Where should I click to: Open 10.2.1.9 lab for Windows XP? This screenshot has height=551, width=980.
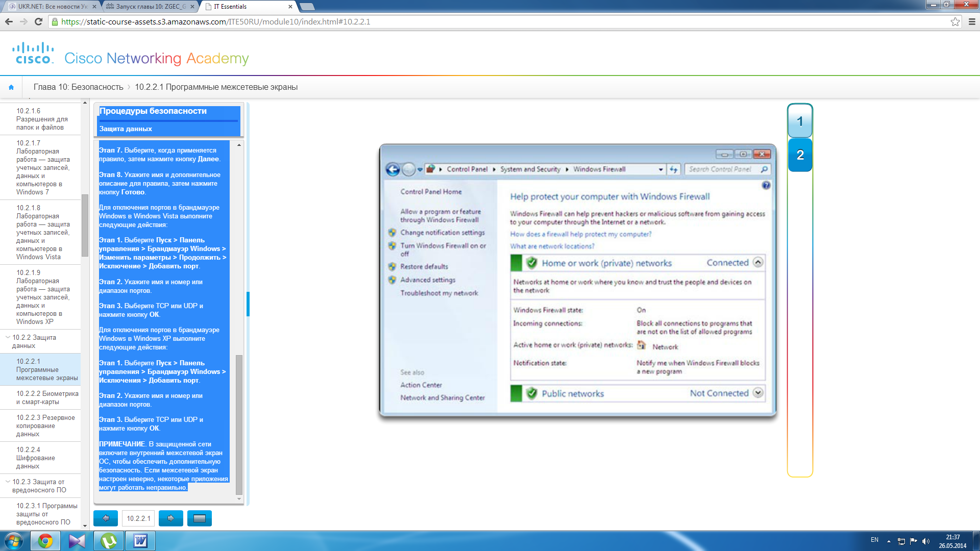(x=40, y=297)
